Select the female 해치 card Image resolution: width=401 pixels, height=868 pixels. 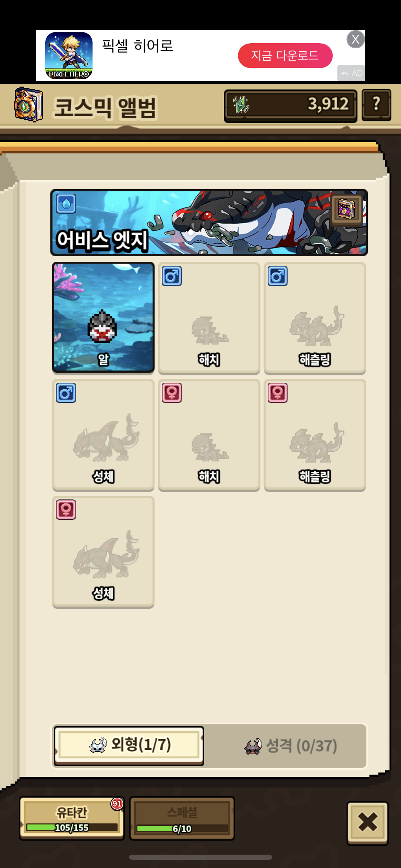pyautogui.click(x=209, y=435)
